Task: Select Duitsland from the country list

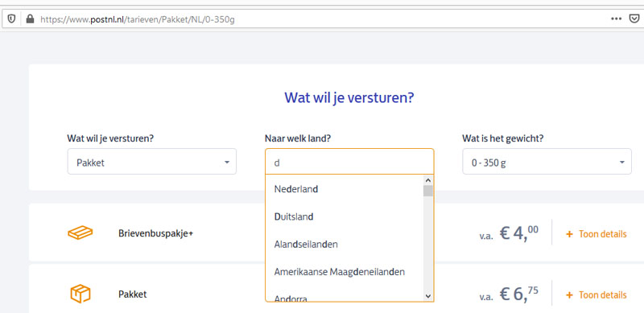Action: coord(345,216)
